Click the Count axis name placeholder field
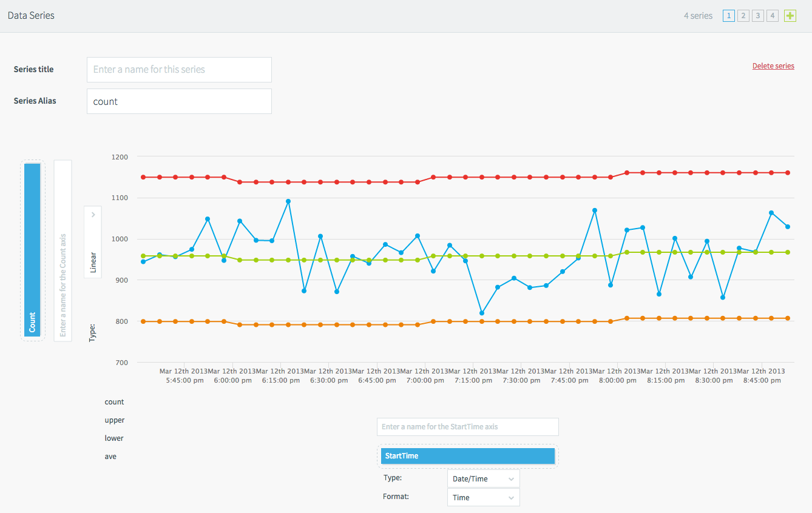The height and width of the screenshot is (513, 812). coord(63,250)
